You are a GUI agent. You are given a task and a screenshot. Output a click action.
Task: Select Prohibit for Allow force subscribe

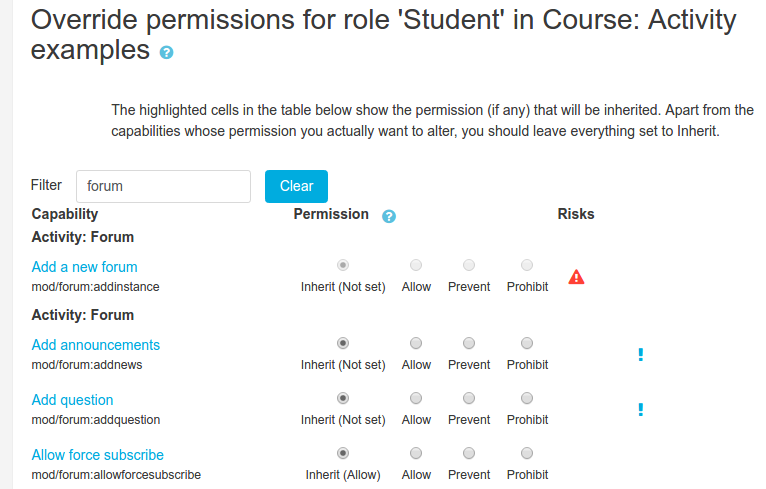(x=527, y=453)
